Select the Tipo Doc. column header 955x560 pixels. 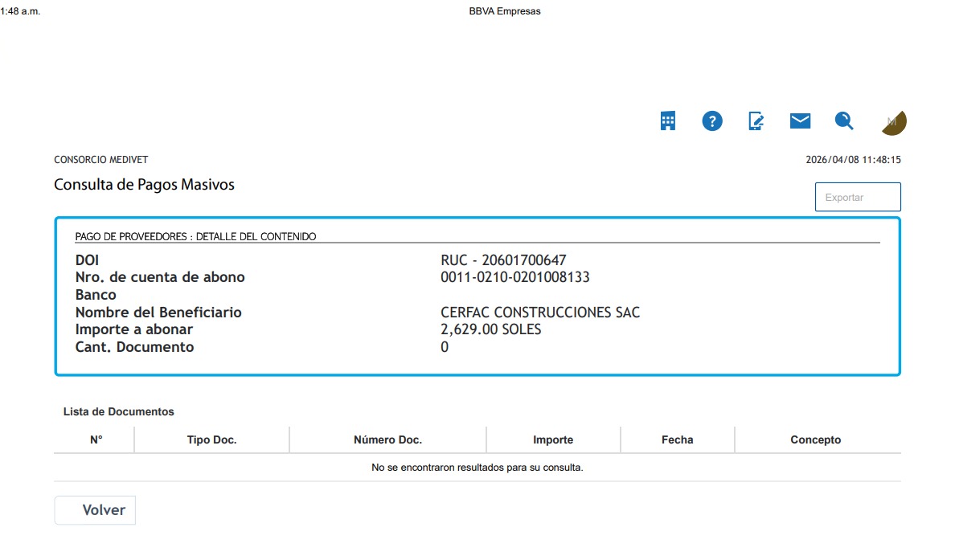(211, 439)
